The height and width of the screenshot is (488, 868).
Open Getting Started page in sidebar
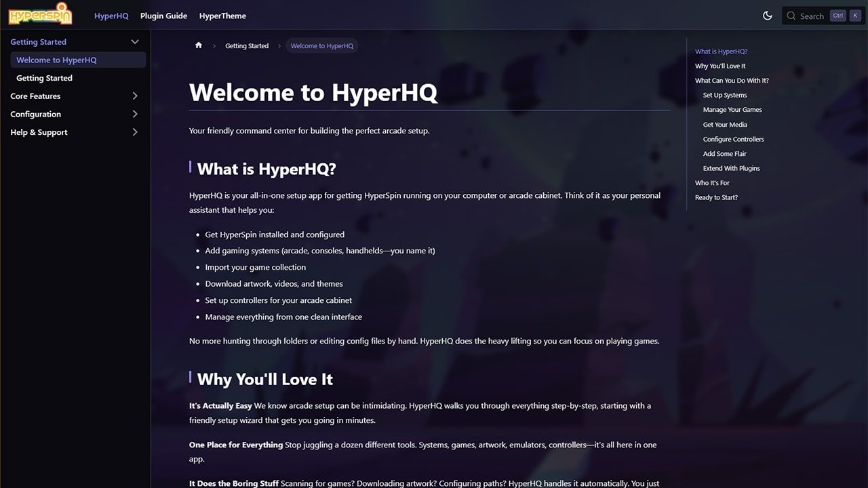[44, 78]
